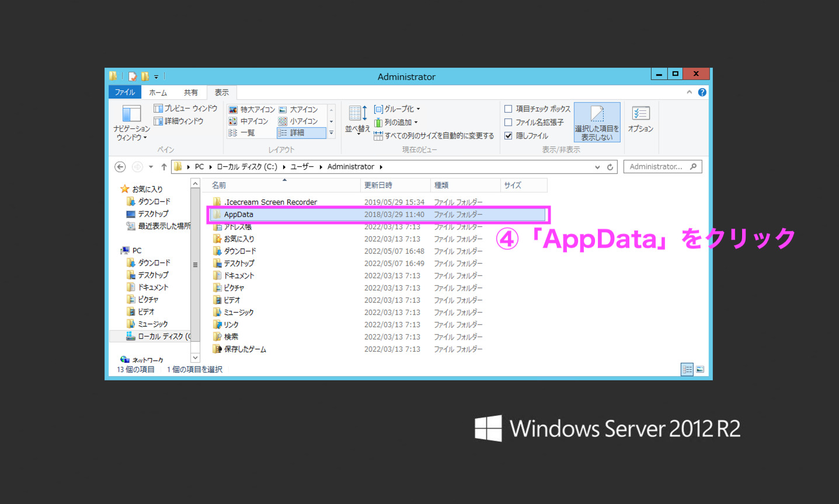Click the Refresh icon in address bar

point(610,167)
